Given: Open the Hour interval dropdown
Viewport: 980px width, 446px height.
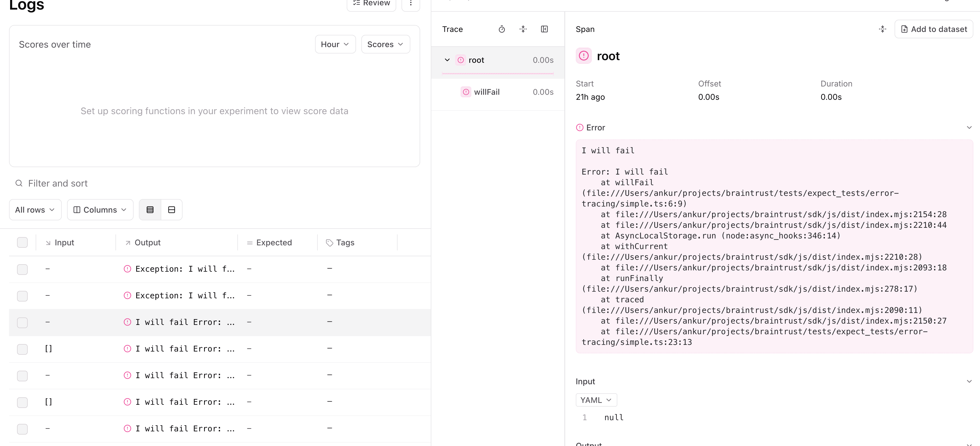Looking at the screenshot, I should pyautogui.click(x=335, y=44).
